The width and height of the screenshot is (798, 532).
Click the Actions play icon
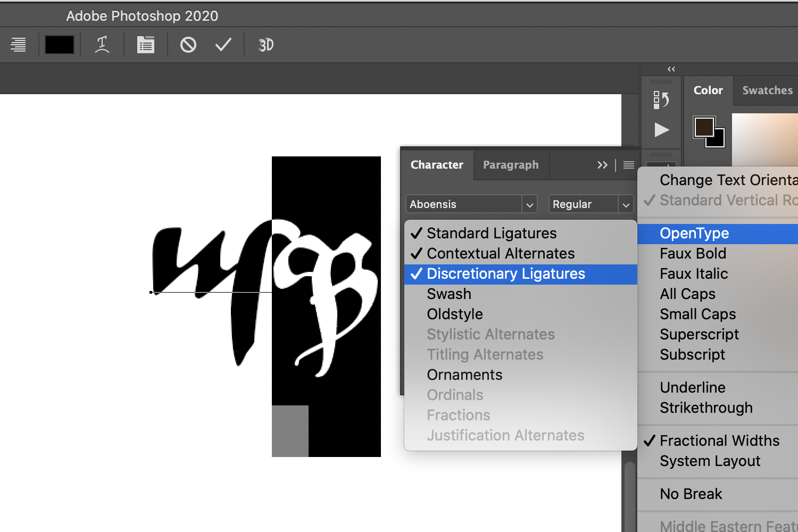click(x=661, y=130)
